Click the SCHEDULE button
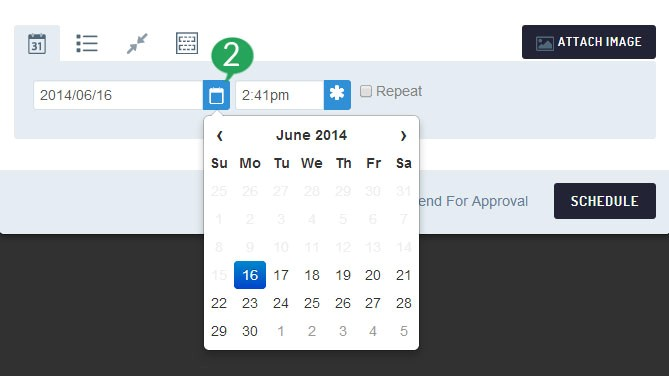This screenshot has width=669, height=376. pyautogui.click(x=605, y=201)
